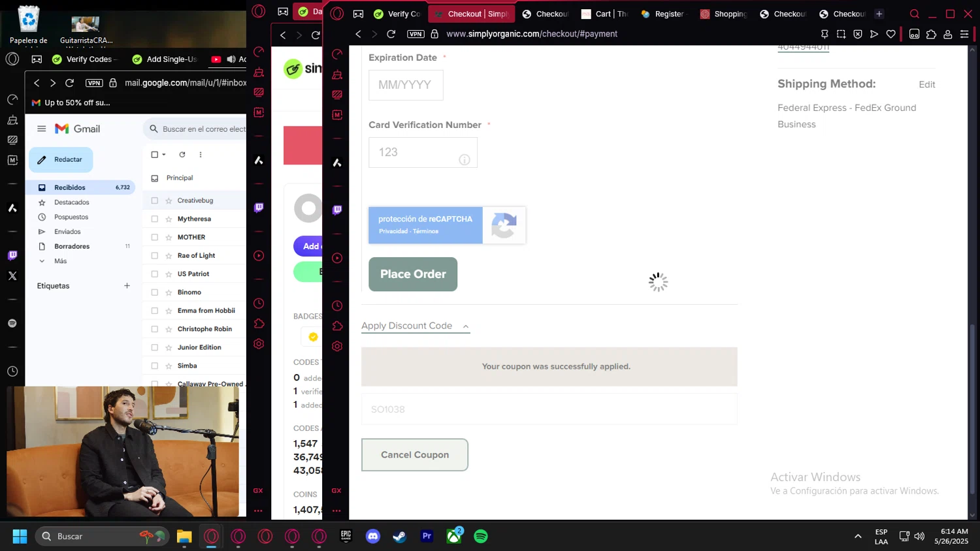
Task: Click Spotify icon in Gmail window Opera sidebar
Action: 12,323
